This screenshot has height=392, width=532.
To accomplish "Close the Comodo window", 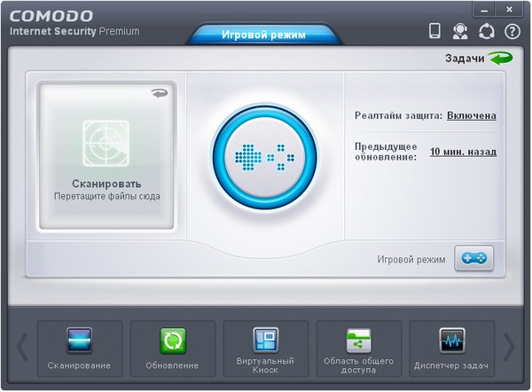I will 509,10.
